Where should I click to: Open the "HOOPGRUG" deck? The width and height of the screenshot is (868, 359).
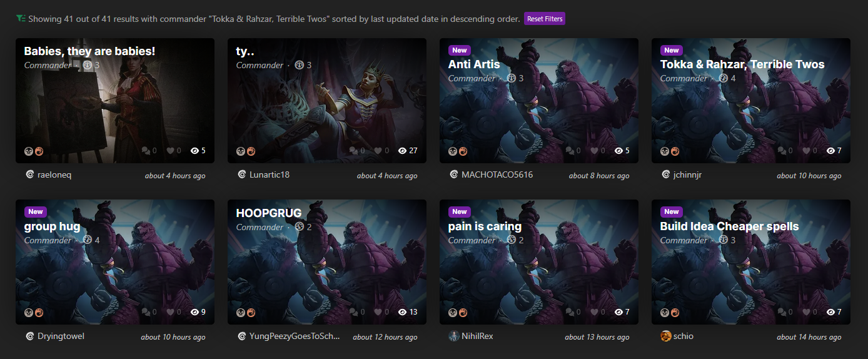(x=269, y=213)
